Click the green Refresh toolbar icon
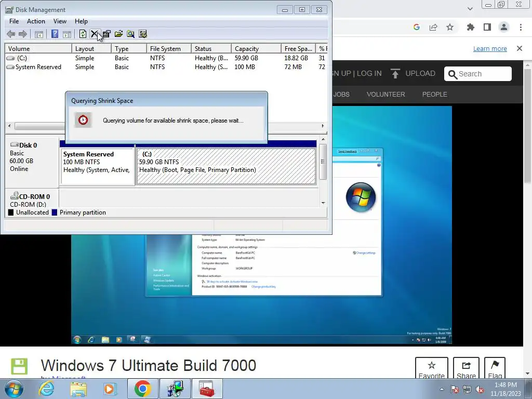Image resolution: width=532 pixels, height=399 pixels. pos(83,34)
